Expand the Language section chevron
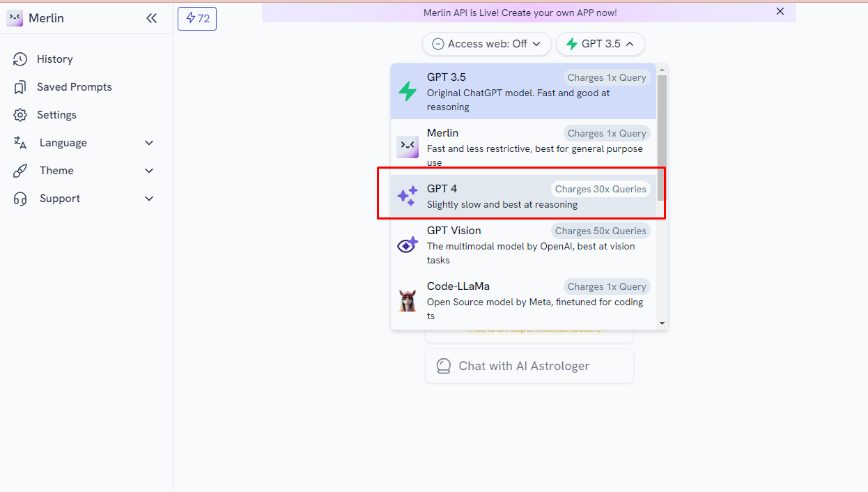Image resolution: width=868 pixels, height=492 pixels. (x=149, y=143)
